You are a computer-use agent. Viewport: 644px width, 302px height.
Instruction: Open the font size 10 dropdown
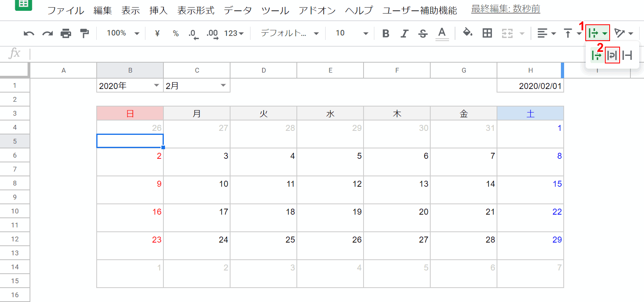[x=352, y=33]
